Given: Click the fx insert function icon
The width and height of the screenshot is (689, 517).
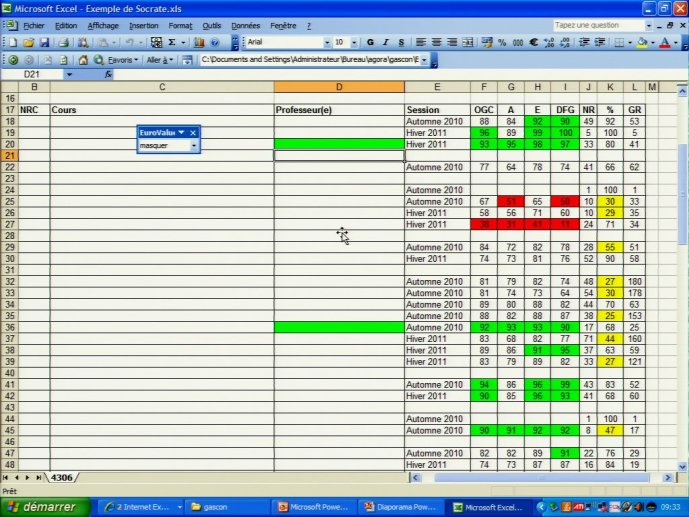Looking at the screenshot, I should (x=108, y=74).
